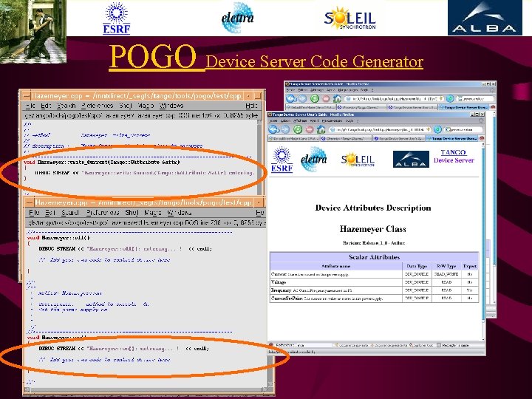Reload page in front Firefox window

point(298,129)
